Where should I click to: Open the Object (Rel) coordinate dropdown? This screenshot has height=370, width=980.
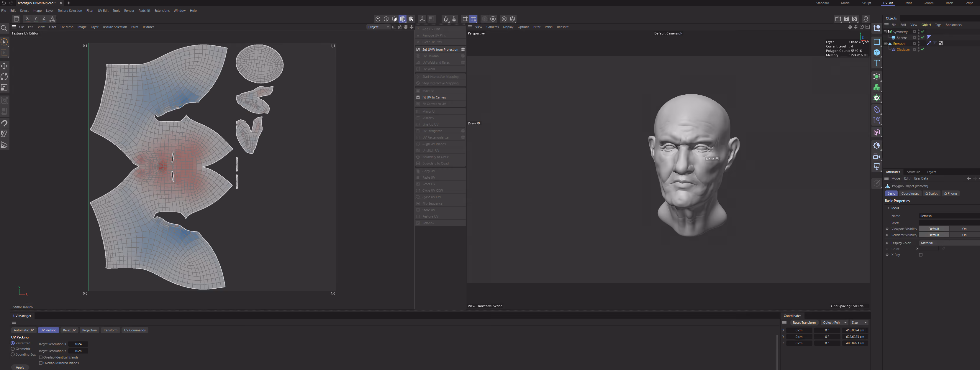pyautogui.click(x=834, y=323)
